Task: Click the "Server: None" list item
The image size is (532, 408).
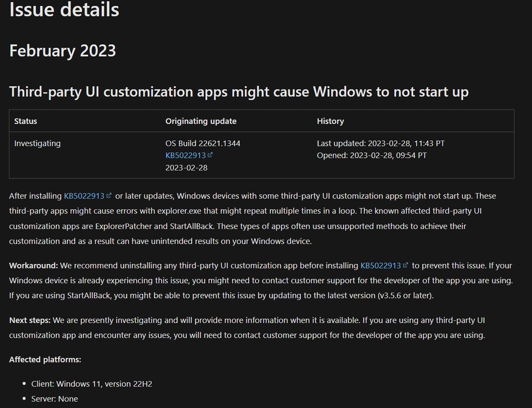Action: tap(54, 399)
